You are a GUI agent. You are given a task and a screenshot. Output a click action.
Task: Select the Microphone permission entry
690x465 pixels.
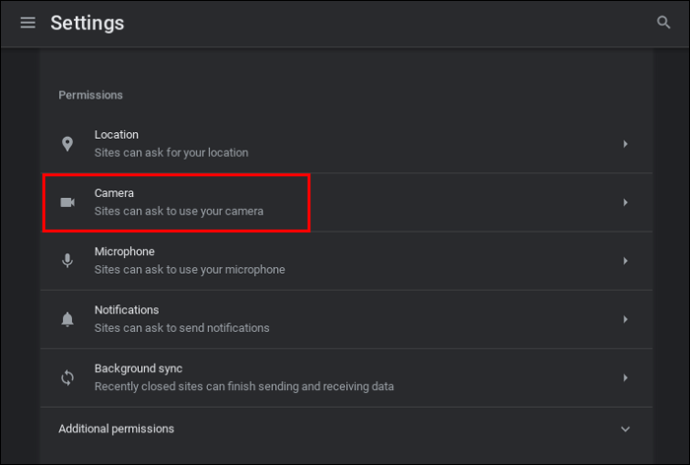tap(346, 261)
